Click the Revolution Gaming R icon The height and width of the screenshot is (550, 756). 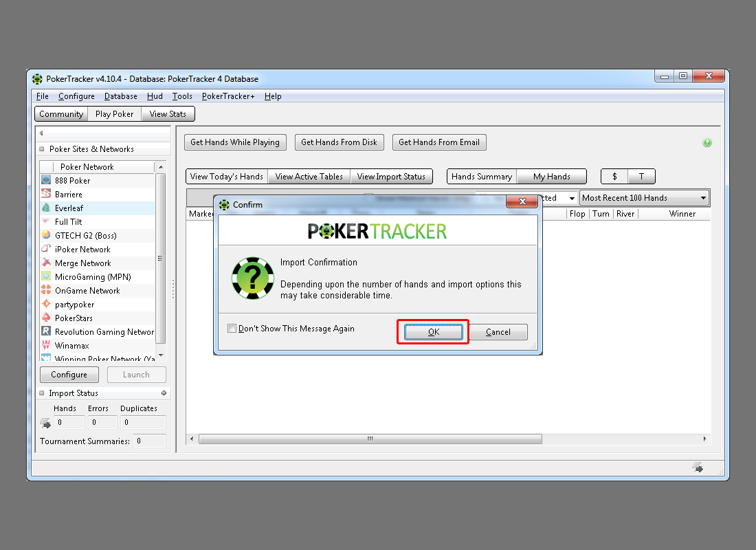(46, 331)
